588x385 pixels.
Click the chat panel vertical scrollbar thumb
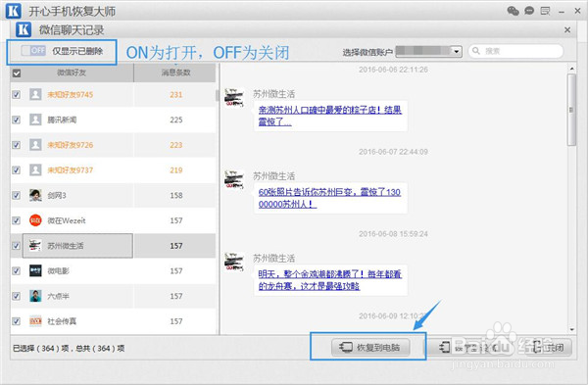[x=571, y=110]
